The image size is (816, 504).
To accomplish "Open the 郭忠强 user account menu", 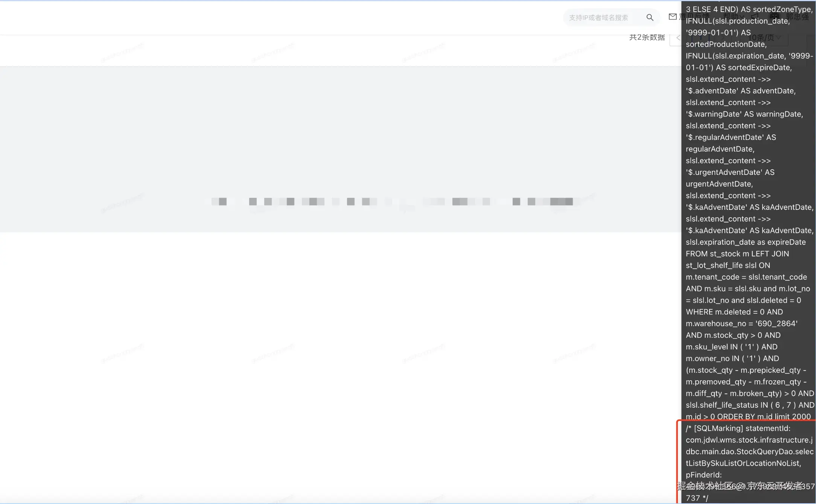I will click(797, 17).
